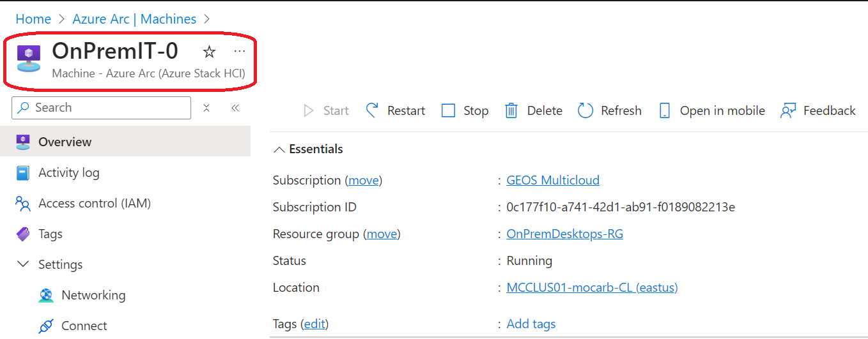
Task: Restart the machine from the toolbar
Action: (x=395, y=110)
